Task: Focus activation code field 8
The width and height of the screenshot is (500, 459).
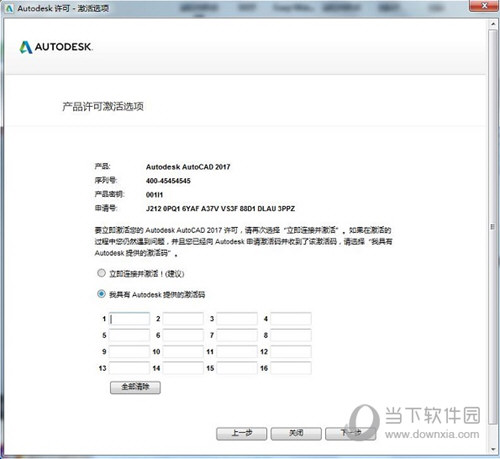Action: pyautogui.click(x=291, y=335)
